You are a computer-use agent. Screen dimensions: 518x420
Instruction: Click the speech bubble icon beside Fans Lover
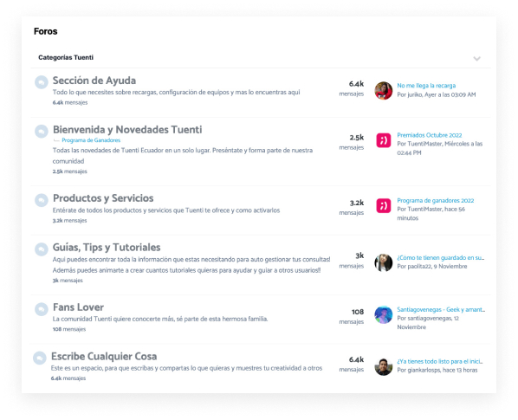[x=42, y=309]
